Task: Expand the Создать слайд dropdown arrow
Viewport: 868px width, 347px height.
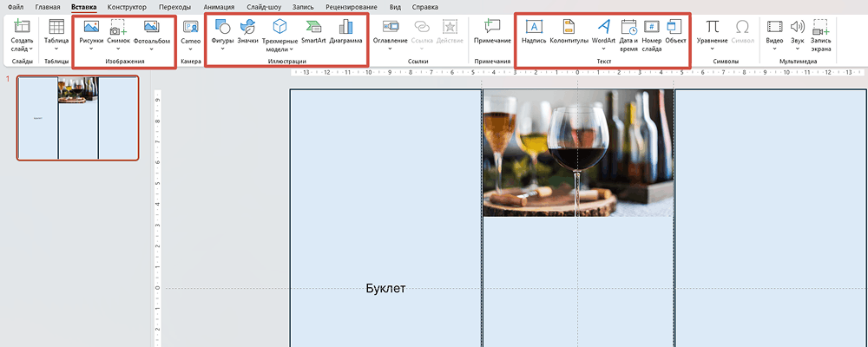Action: pos(30,49)
